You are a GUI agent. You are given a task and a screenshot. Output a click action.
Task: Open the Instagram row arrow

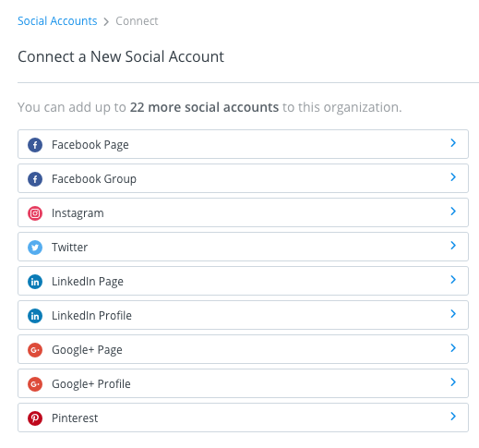pyautogui.click(x=453, y=212)
